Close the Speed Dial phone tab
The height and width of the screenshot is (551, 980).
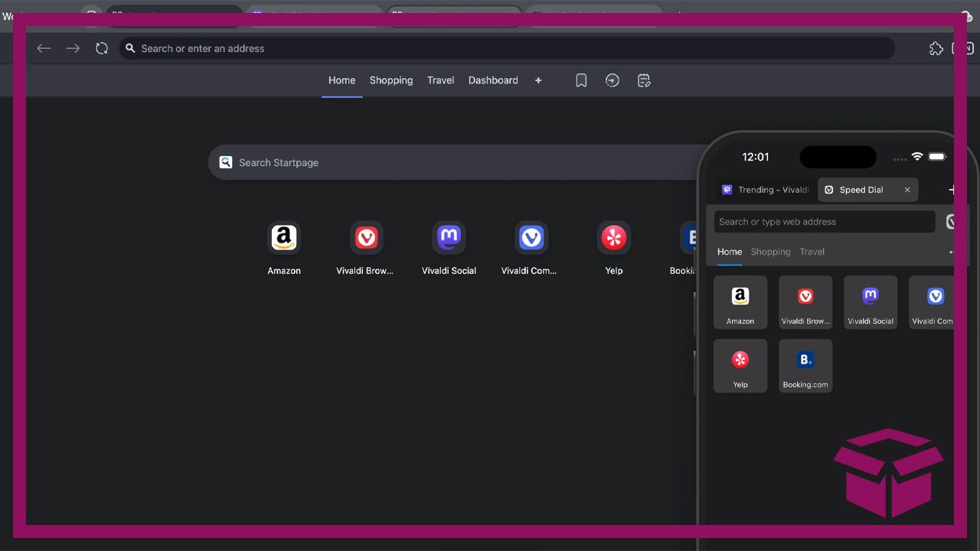(907, 190)
